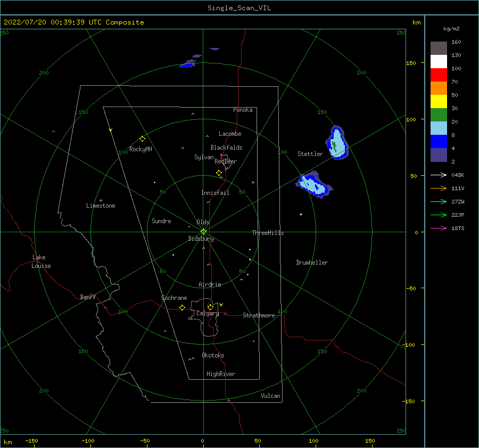
Task: Click the Stettler town label
Action: pos(310,154)
